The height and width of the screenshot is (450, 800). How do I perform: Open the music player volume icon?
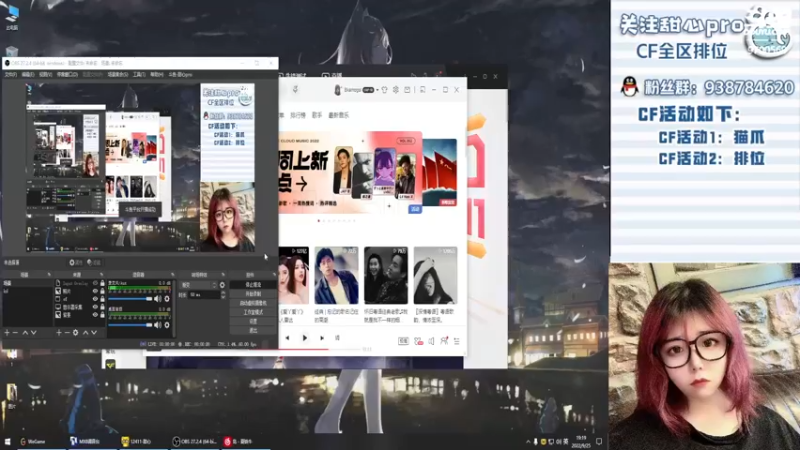coord(432,341)
